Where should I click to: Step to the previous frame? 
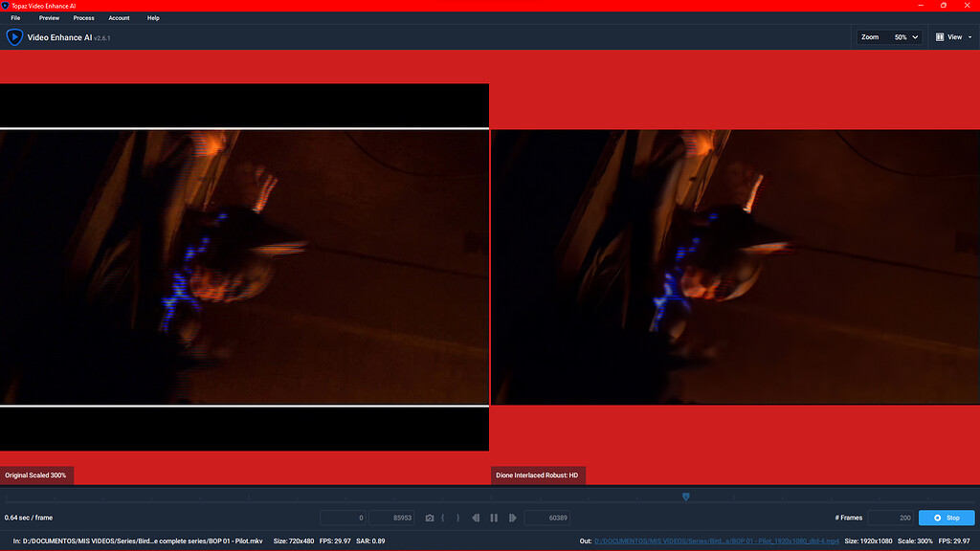click(x=476, y=518)
